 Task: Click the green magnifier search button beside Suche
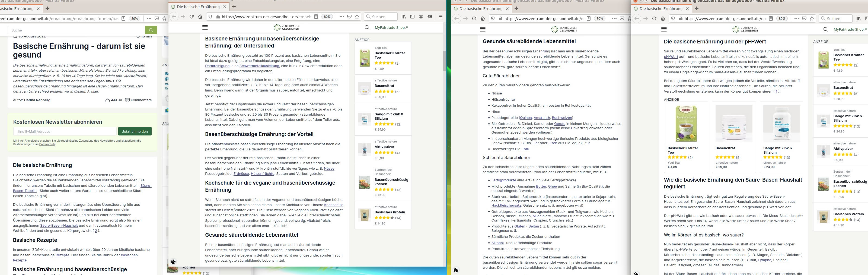[x=151, y=30]
